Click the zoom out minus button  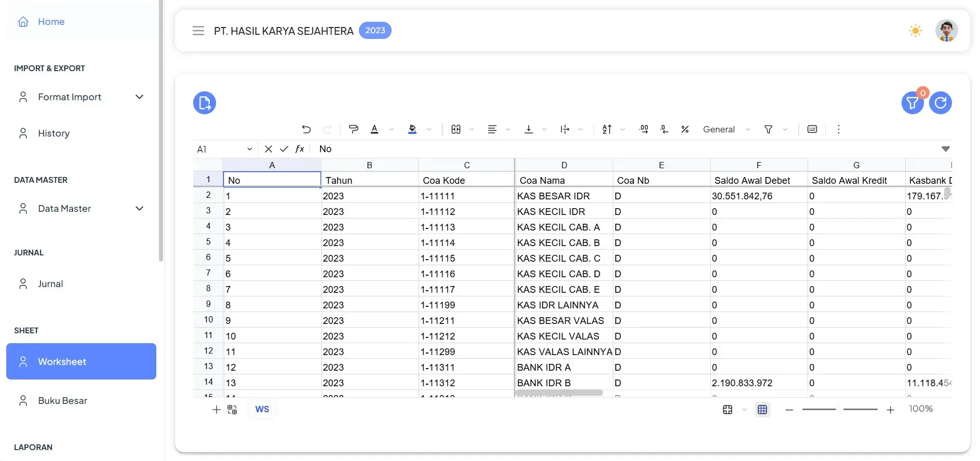click(789, 410)
